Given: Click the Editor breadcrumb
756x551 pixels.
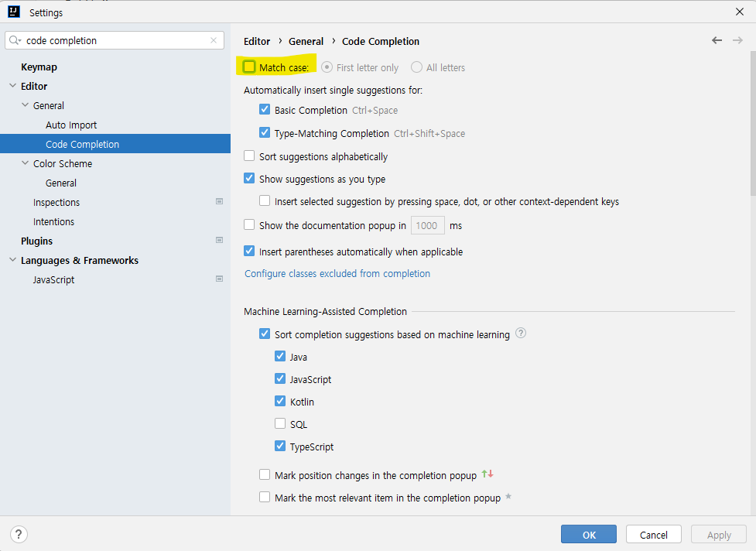Looking at the screenshot, I should pos(256,42).
